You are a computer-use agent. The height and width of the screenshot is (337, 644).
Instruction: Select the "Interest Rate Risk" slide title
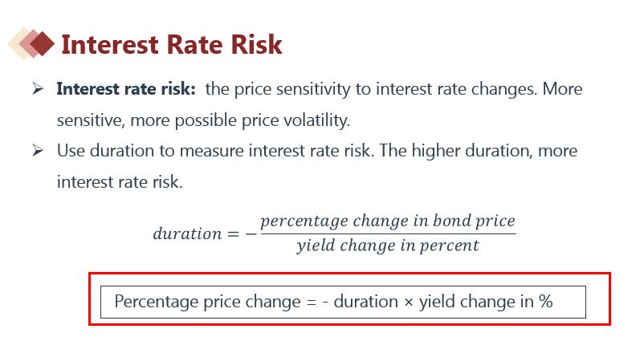pos(171,43)
